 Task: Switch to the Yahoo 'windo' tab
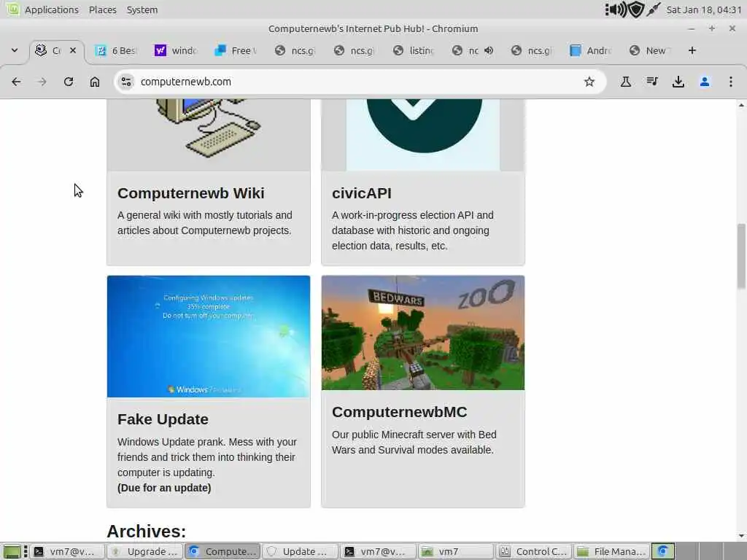175,50
